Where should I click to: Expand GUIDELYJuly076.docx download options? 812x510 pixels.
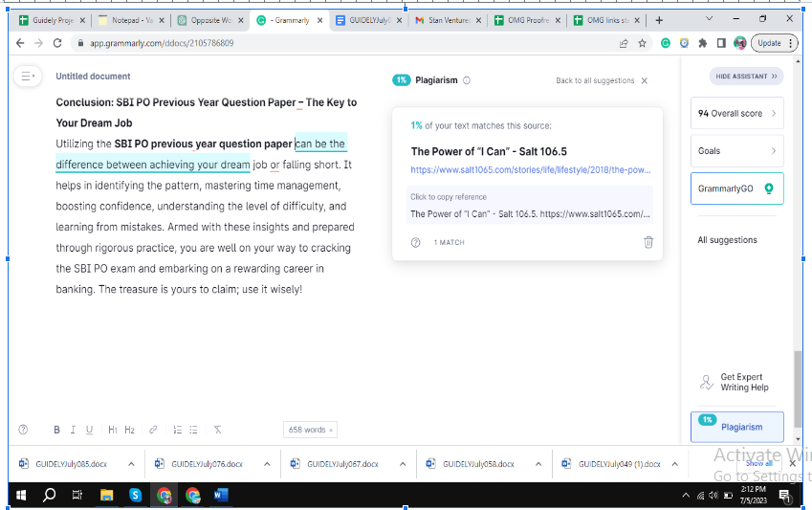pyautogui.click(x=267, y=464)
